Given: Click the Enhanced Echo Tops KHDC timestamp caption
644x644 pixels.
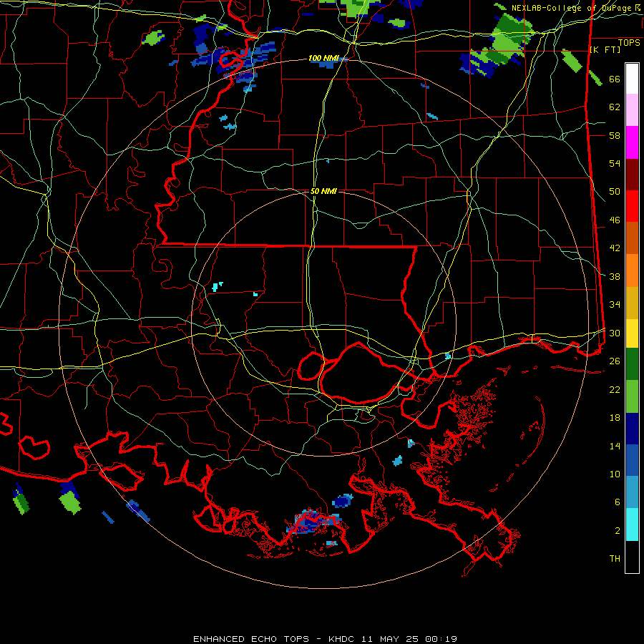Looking at the screenshot, I should point(324,639).
